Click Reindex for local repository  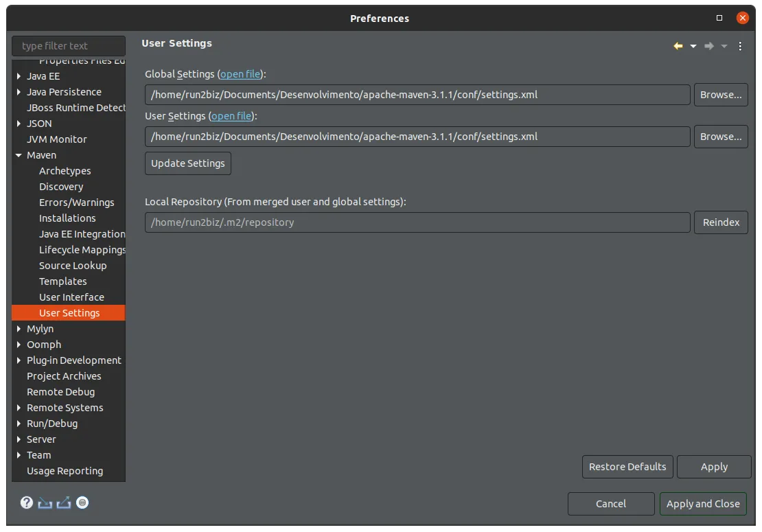(x=721, y=222)
